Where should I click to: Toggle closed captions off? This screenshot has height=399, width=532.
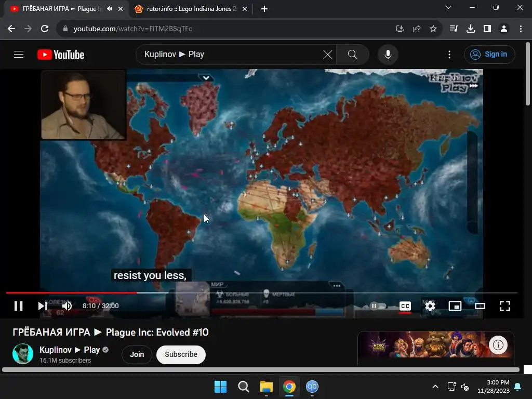coord(405,306)
